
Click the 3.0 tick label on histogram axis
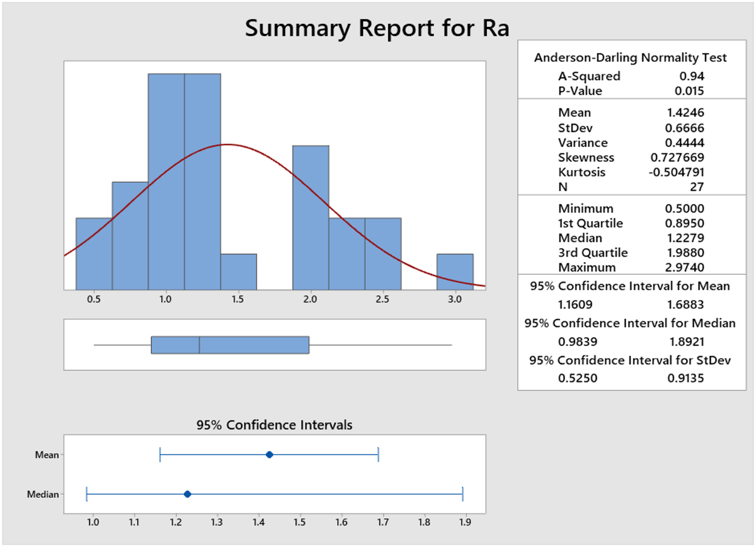click(x=455, y=299)
